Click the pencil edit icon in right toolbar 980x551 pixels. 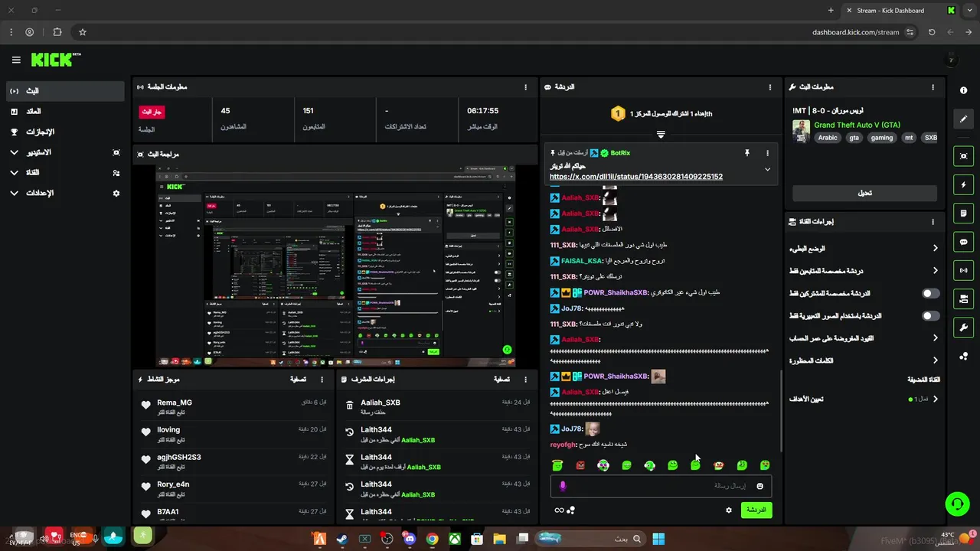[963, 119]
